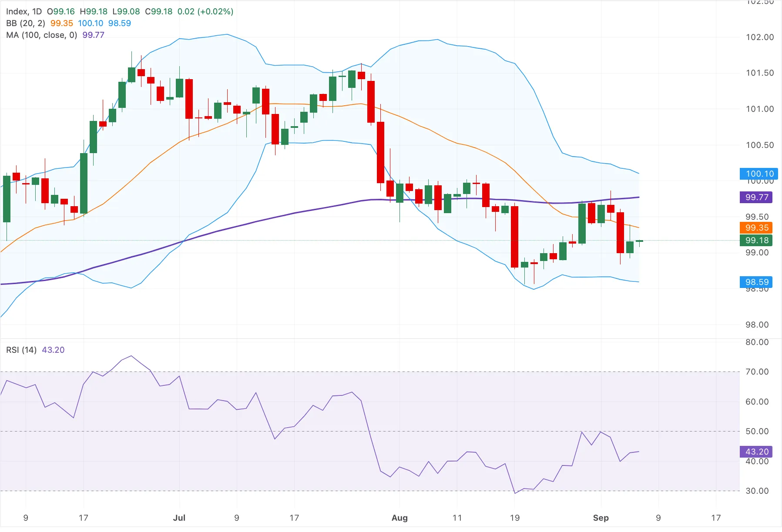
Task: Select the C99.18 close value
Action: 159,12
